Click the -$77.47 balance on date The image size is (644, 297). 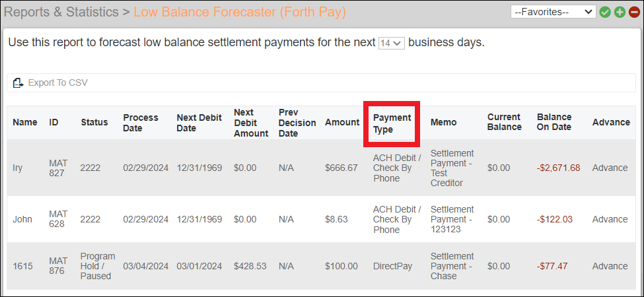coord(552,266)
